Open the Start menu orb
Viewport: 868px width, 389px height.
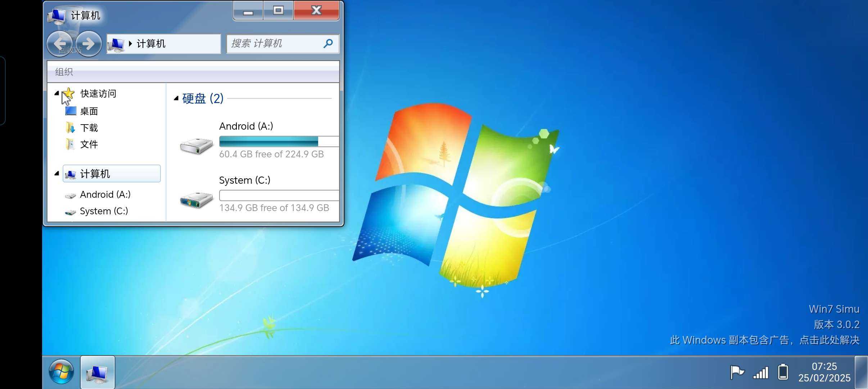61,372
